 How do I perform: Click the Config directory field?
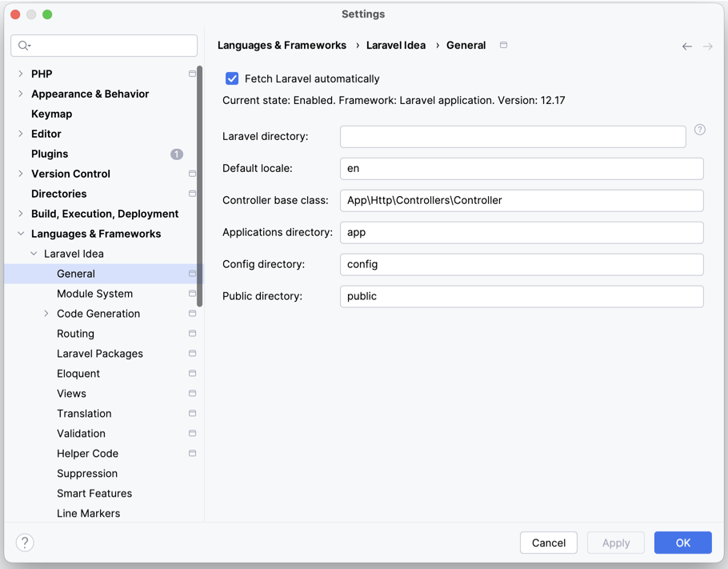tap(522, 264)
